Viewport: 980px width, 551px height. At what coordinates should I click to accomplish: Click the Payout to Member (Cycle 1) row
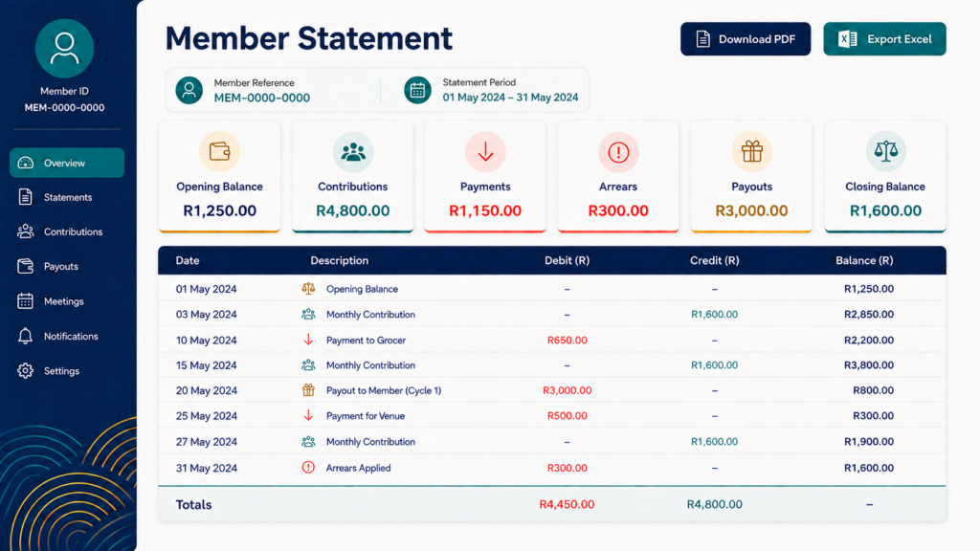pyautogui.click(x=552, y=390)
